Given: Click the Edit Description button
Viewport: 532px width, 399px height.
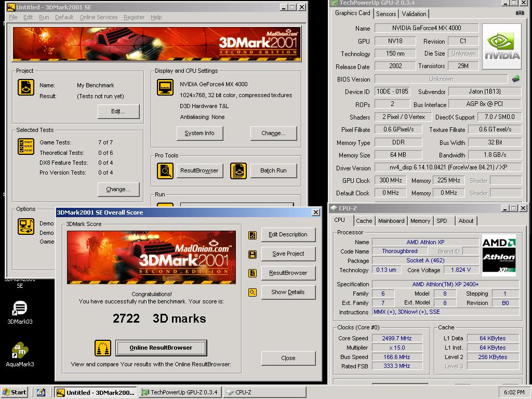Looking at the screenshot, I should coord(288,234).
